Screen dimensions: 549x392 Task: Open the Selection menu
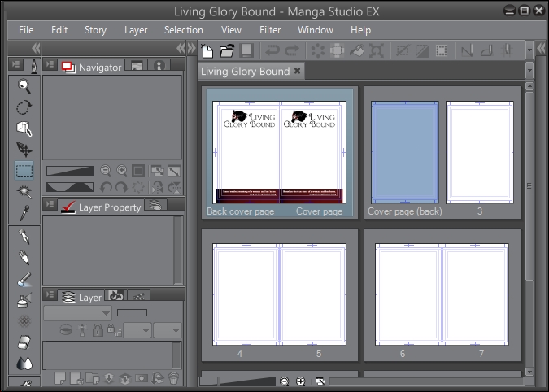point(184,30)
